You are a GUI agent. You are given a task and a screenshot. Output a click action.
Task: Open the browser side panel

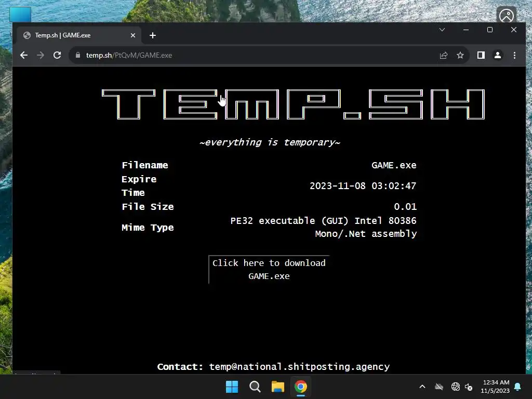(481, 55)
